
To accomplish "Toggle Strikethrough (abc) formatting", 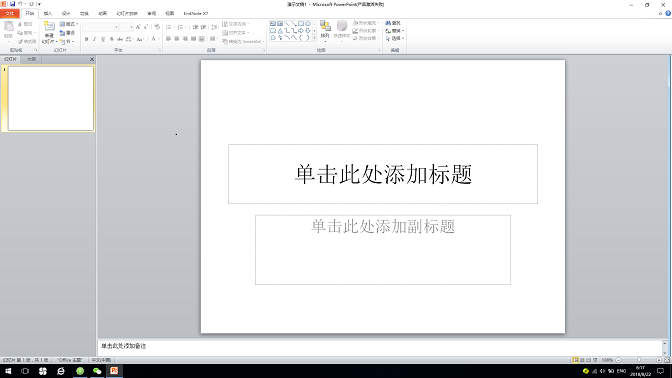I will pyautogui.click(x=120, y=39).
